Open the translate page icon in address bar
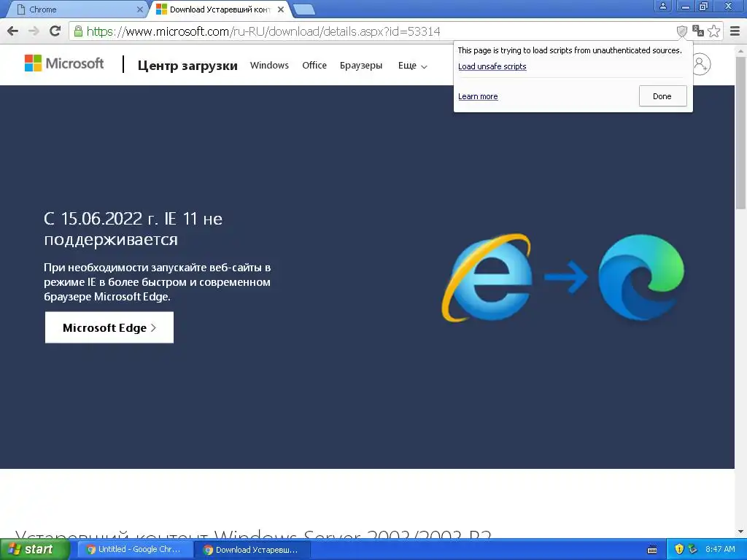 pyautogui.click(x=698, y=31)
